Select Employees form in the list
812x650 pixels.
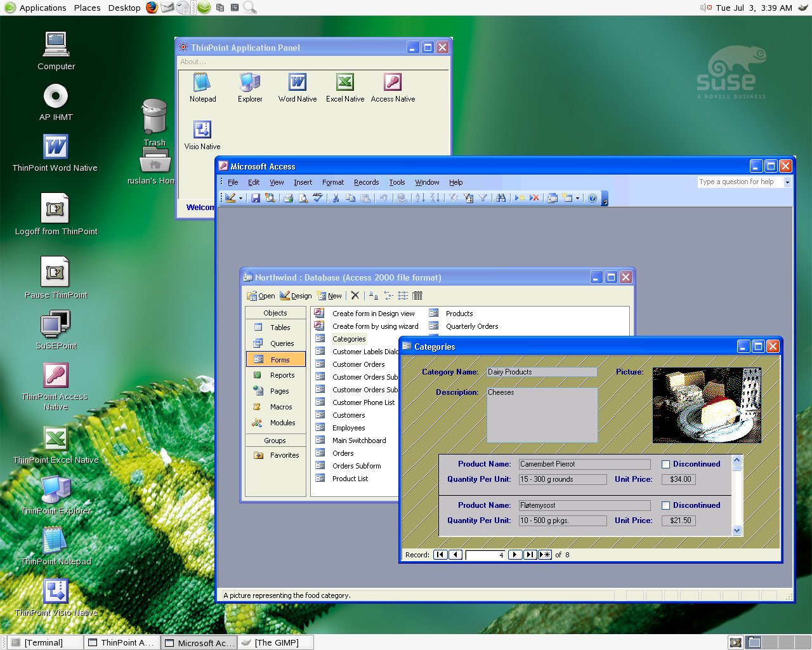(x=348, y=428)
